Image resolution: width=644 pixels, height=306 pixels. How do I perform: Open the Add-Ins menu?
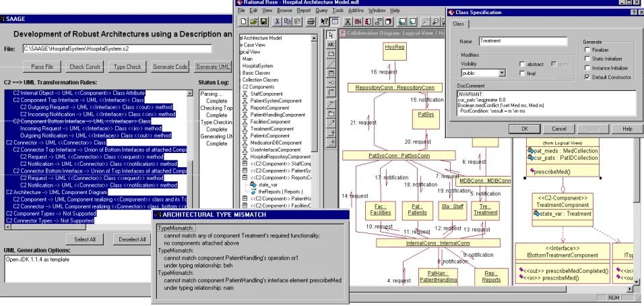pyautogui.click(x=356, y=10)
